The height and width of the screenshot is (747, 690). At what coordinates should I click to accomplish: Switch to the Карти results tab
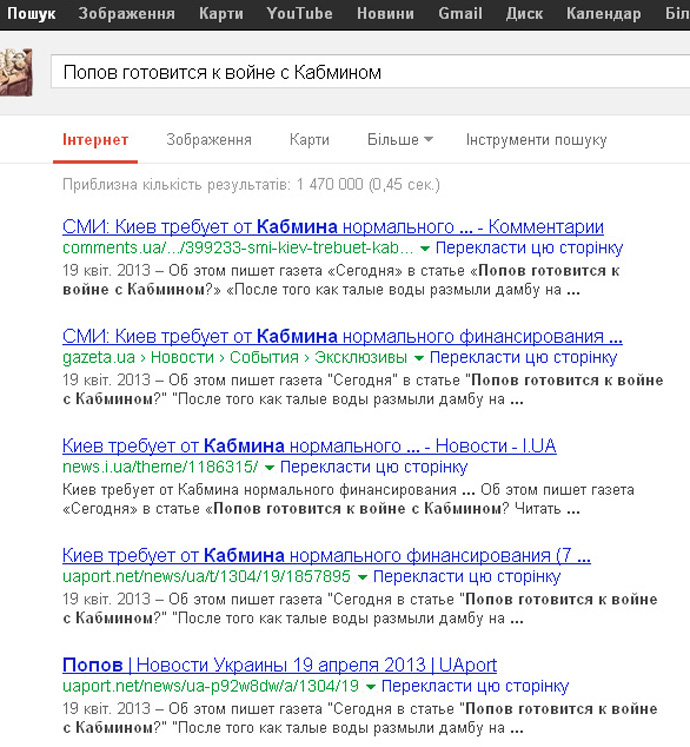click(x=309, y=140)
